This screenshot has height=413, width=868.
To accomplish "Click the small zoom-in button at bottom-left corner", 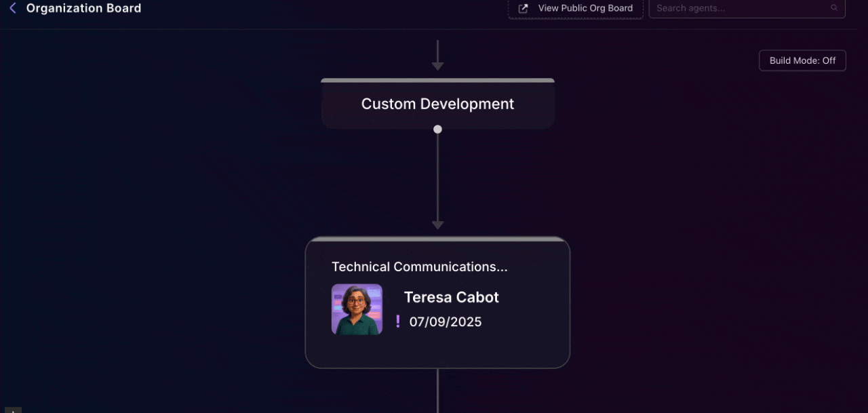I will point(12,410).
